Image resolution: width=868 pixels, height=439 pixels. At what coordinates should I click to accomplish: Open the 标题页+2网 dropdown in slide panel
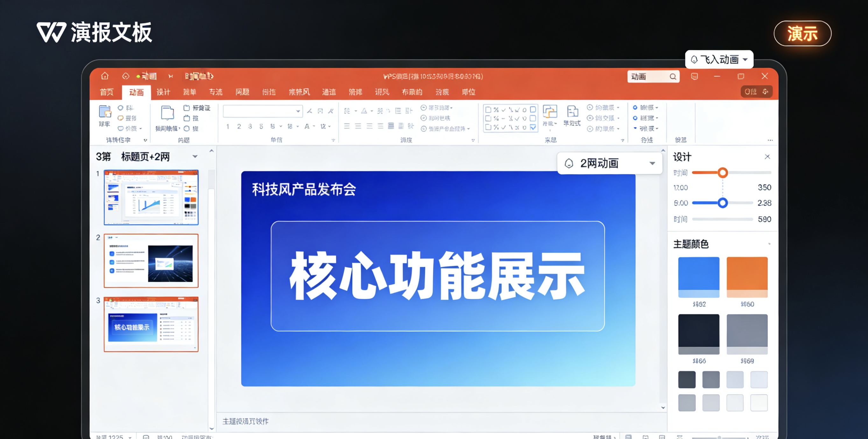tap(195, 156)
